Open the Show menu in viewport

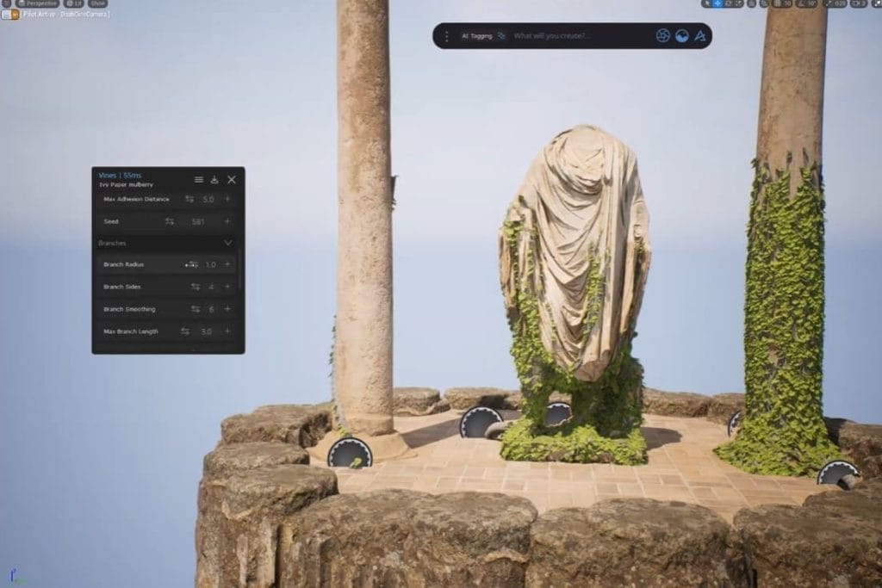pos(97,3)
